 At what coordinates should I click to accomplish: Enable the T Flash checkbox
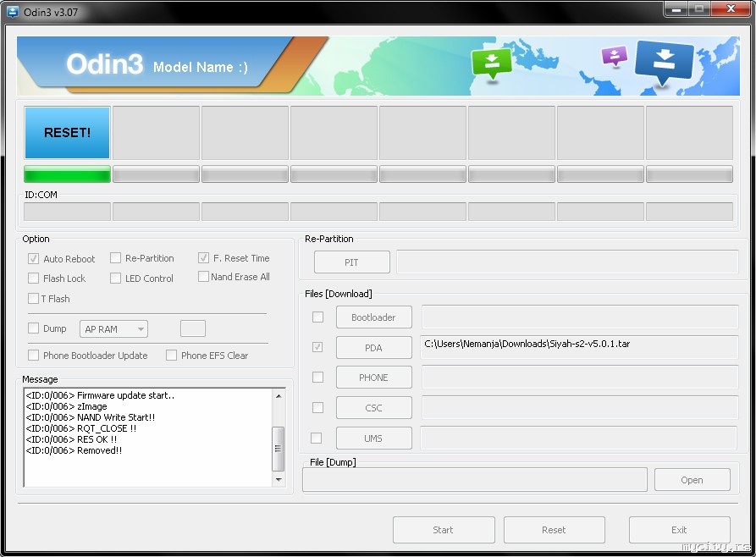click(33, 299)
